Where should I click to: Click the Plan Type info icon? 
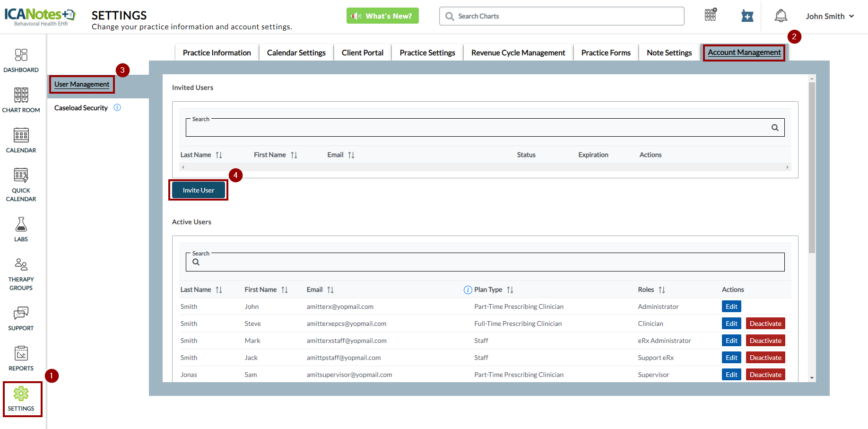tap(468, 290)
